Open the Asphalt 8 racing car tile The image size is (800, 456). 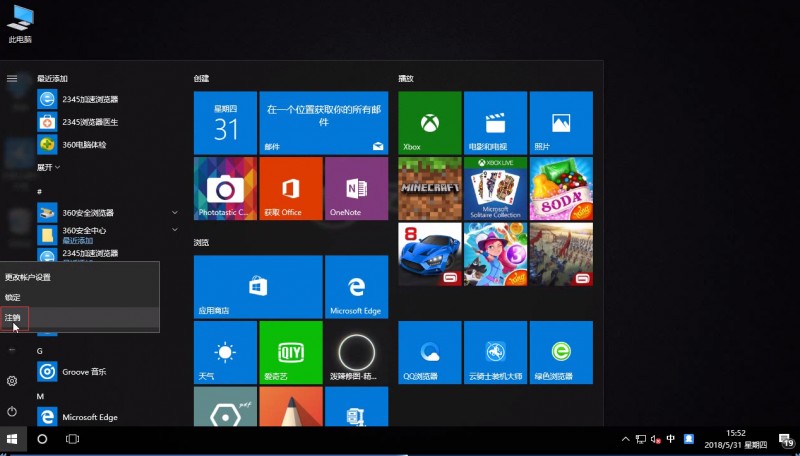(x=430, y=254)
